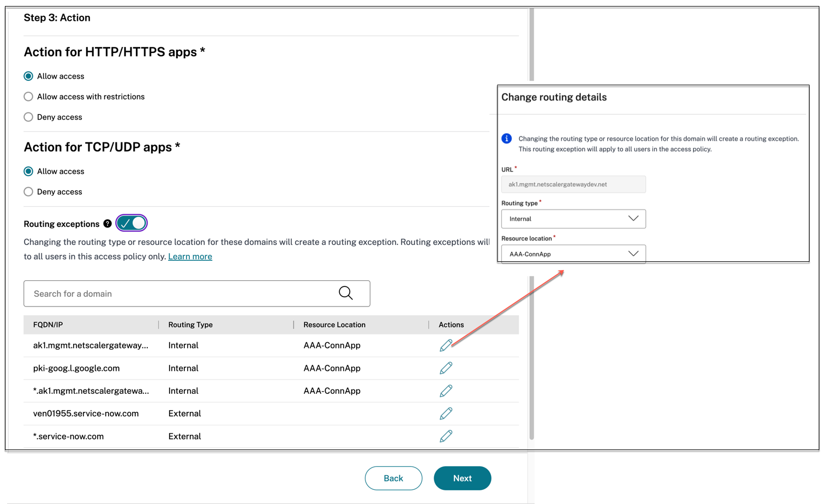Click the URL field in routing details
Screen dimensions: 821x504
click(573, 184)
